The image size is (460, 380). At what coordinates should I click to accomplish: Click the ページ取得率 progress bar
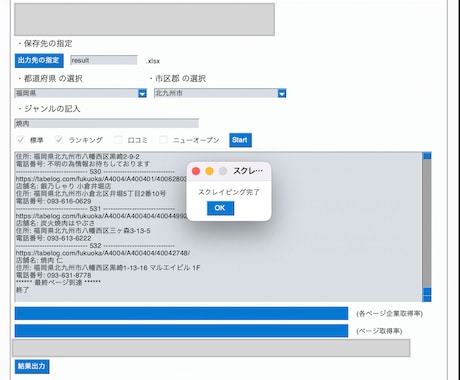point(181,331)
